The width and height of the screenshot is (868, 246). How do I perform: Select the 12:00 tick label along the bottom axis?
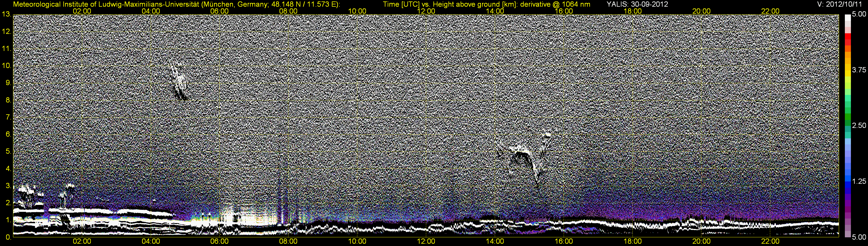point(426,241)
